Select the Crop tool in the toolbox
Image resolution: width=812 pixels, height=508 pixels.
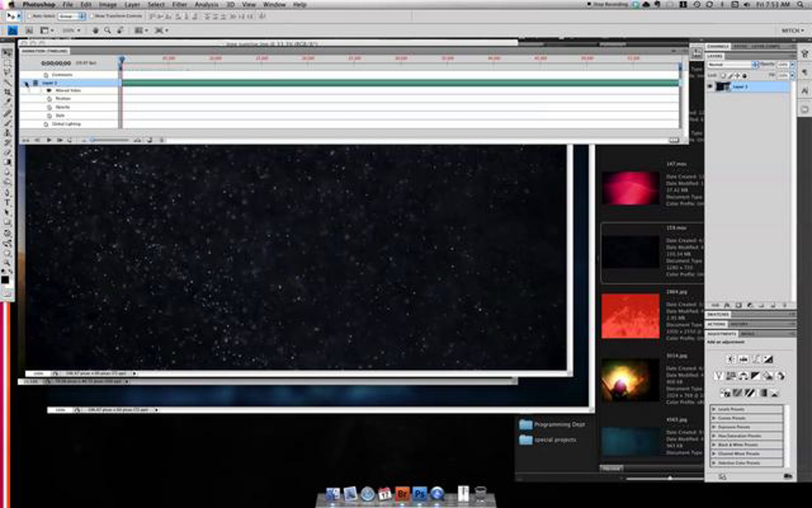tap(7, 92)
